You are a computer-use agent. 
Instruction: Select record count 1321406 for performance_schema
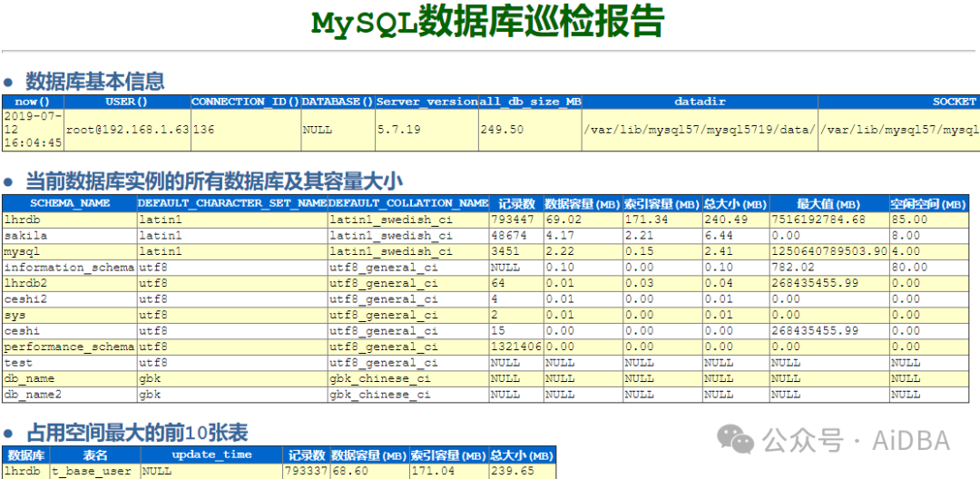pyautogui.click(x=516, y=347)
